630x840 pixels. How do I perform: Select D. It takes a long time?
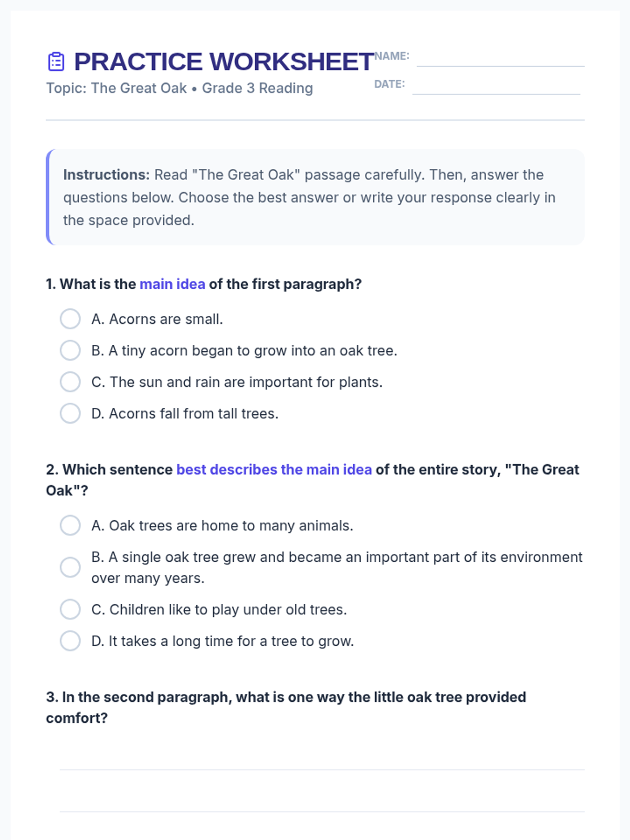pos(70,640)
